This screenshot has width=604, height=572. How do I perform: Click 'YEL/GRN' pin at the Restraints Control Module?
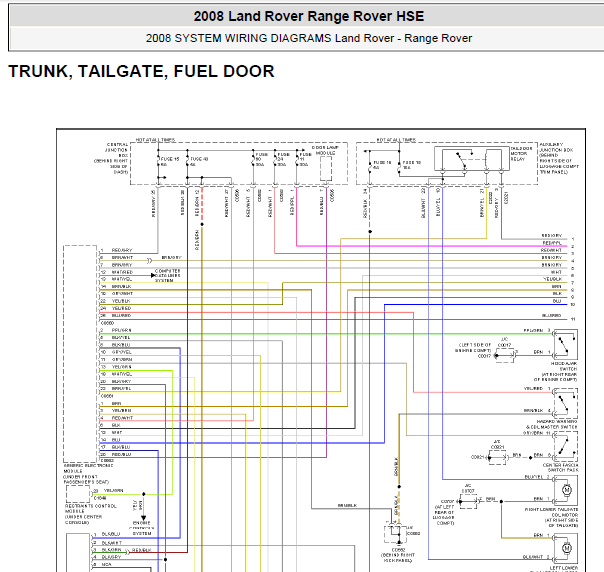pos(113,491)
